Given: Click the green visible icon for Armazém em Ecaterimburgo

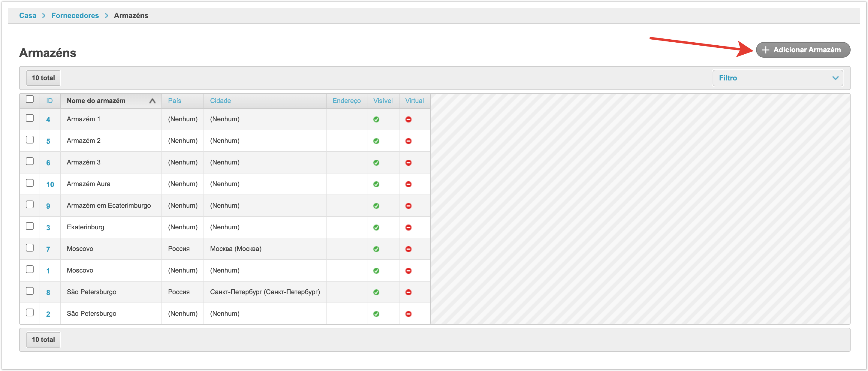Looking at the screenshot, I should (376, 206).
